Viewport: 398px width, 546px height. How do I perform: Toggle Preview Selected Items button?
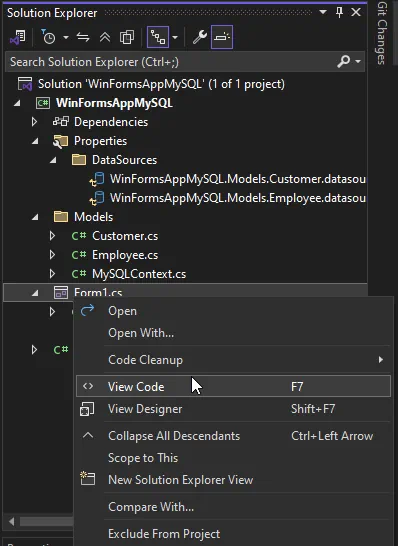click(x=222, y=37)
